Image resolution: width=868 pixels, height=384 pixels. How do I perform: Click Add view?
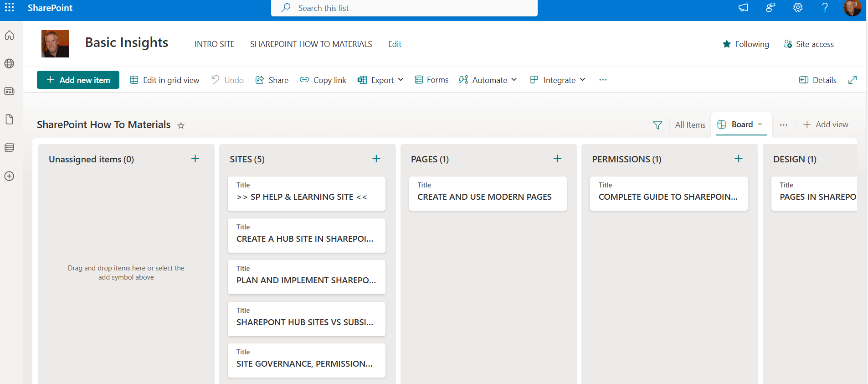(x=826, y=125)
